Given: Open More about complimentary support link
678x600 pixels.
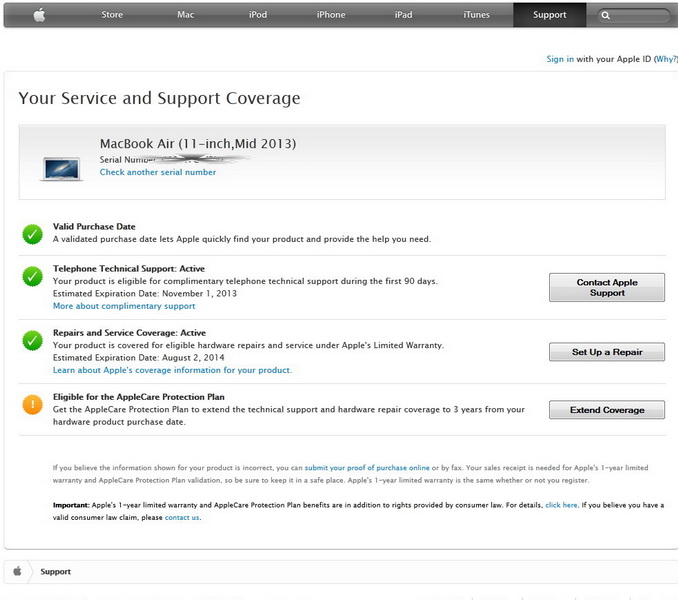Looking at the screenshot, I should (124, 306).
